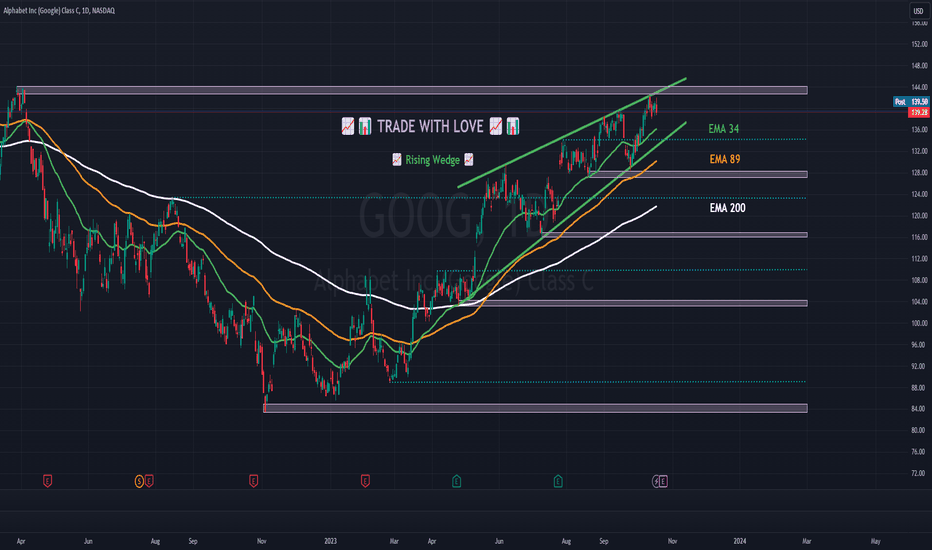
Task: Select the zone rectangle near 128.00
Action: (698, 174)
